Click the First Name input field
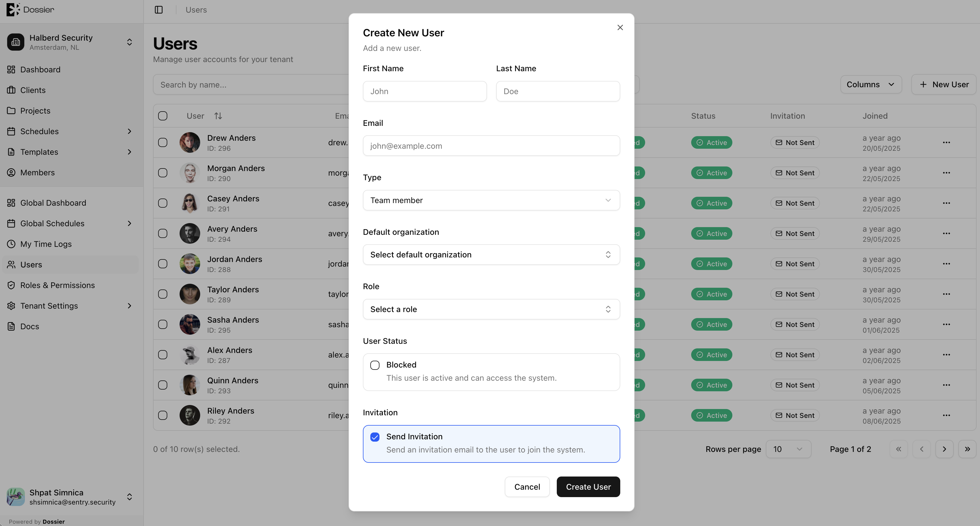This screenshot has height=526, width=980. point(425,91)
